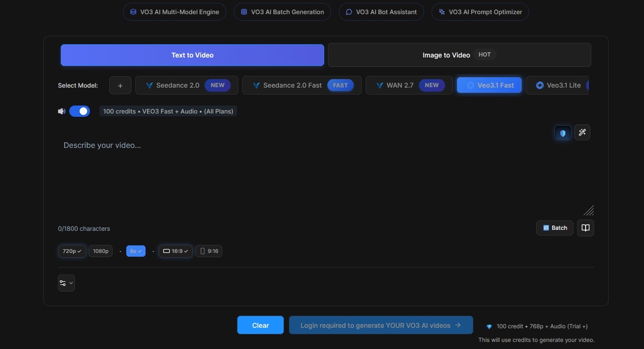Toggle the audio switch off
644x349 pixels.
(x=80, y=111)
